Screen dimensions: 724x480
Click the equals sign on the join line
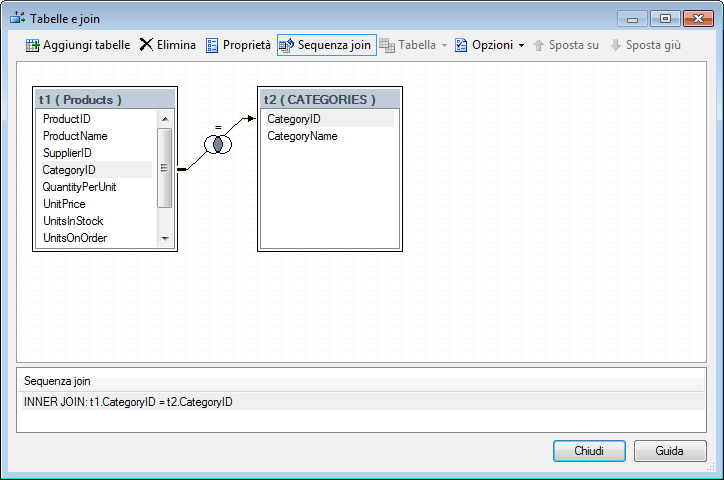click(x=218, y=127)
